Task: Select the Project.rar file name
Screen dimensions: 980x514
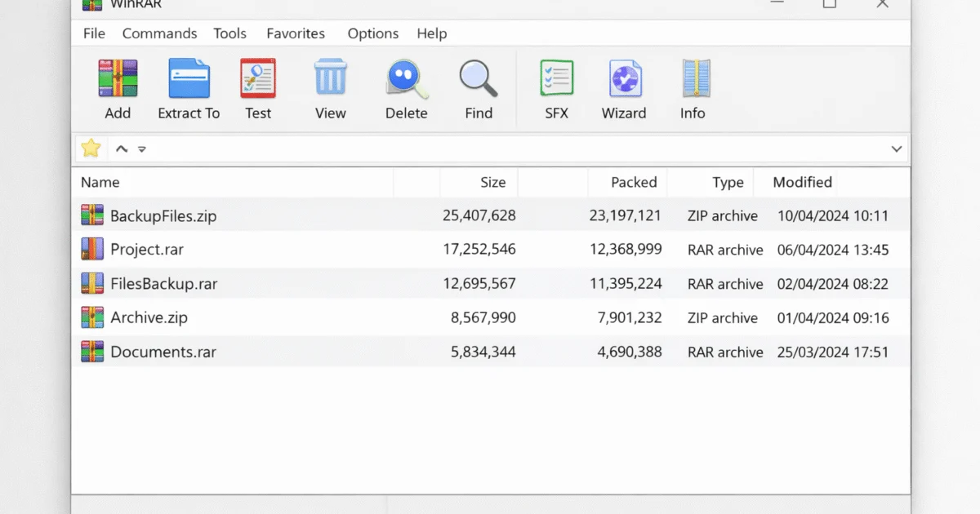Action: (147, 250)
